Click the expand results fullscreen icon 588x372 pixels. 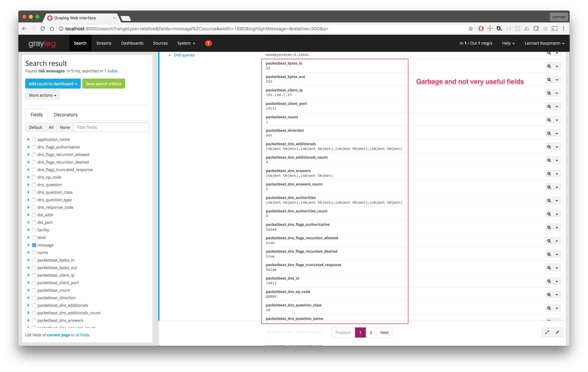point(547,332)
